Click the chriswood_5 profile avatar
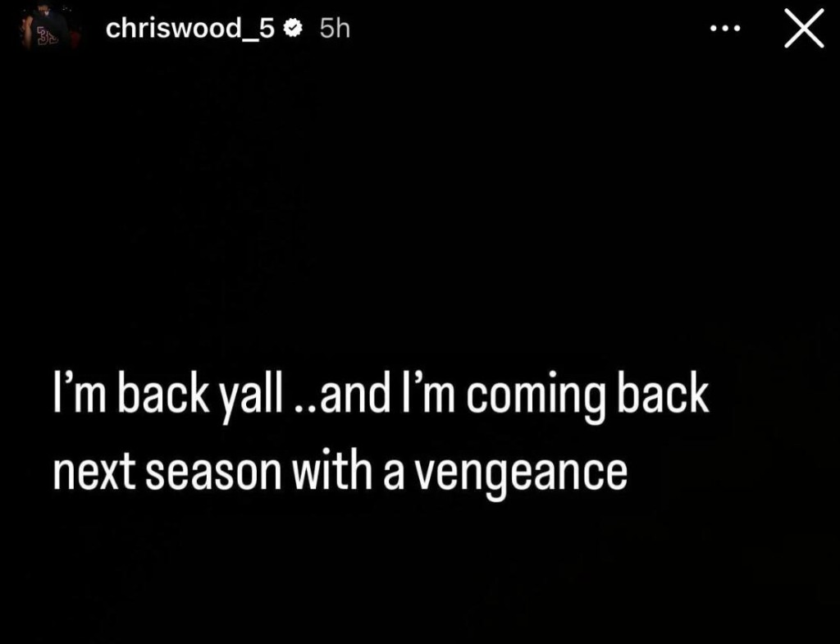 tap(52, 30)
